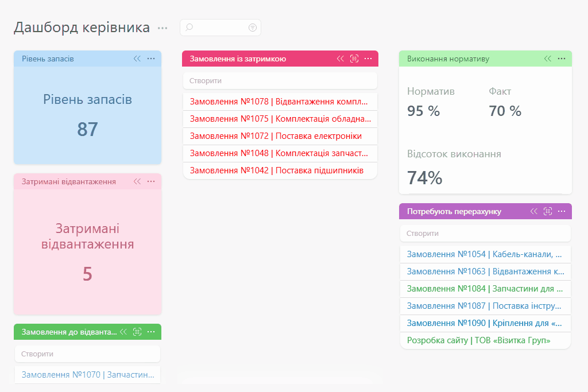Open more options on Затримані відвантаження widget
Viewport: 588px width, 392px height.
(151, 181)
